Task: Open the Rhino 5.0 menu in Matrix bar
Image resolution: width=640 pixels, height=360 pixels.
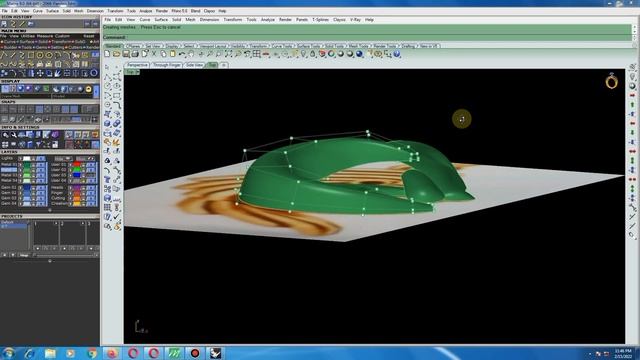Action: click(179, 11)
